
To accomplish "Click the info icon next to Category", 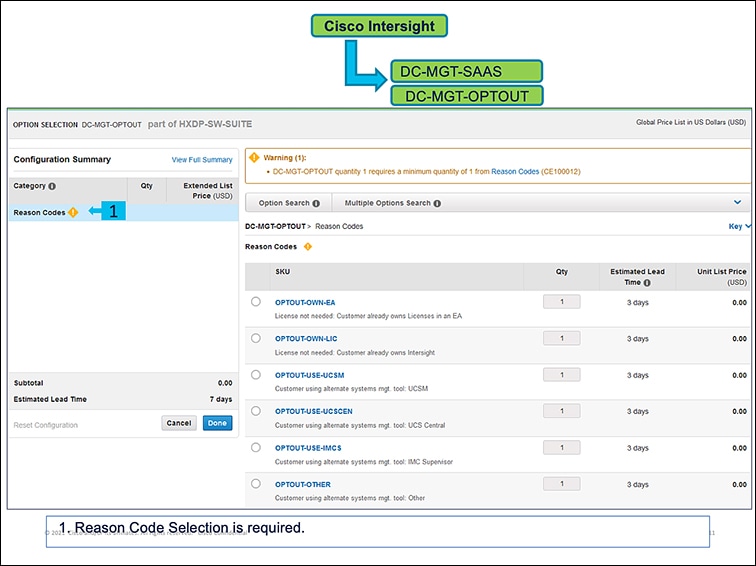I will pos(52,186).
